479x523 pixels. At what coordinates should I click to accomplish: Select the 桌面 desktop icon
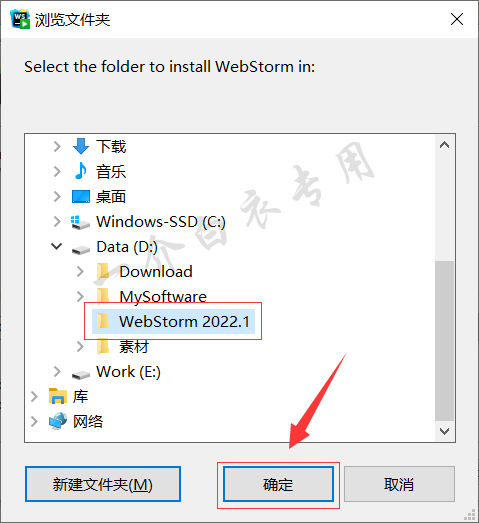[x=81, y=196]
